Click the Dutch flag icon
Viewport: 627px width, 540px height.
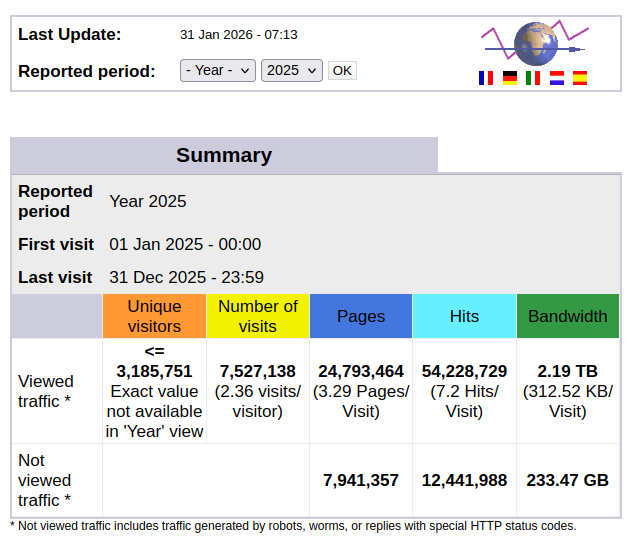tap(557, 78)
